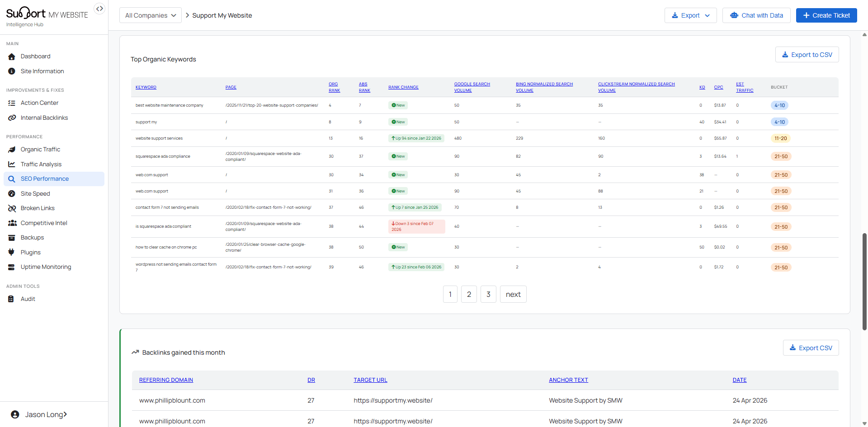Image resolution: width=868 pixels, height=427 pixels.
Task: Click the Plugins plug icon
Action: coord(12,253)
